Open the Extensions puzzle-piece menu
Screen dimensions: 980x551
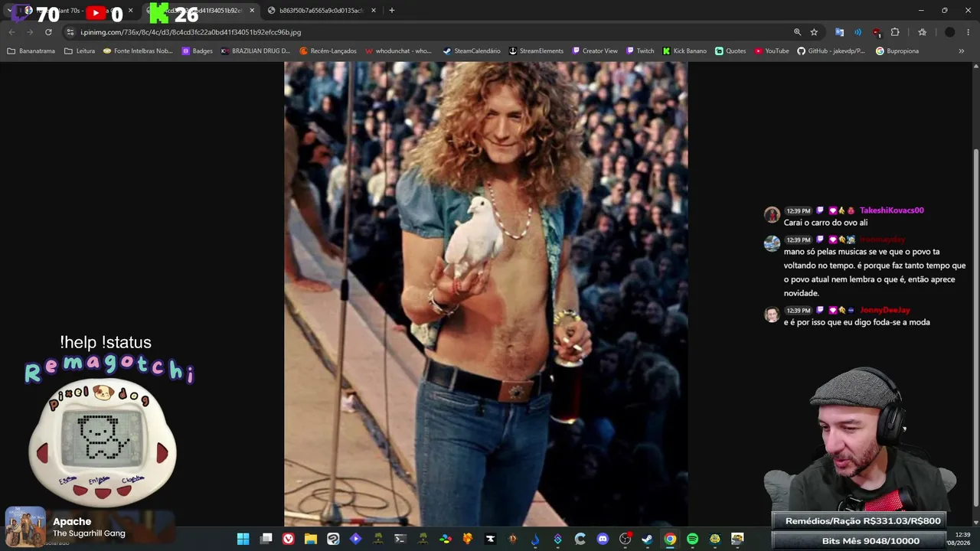coord(894,32)
